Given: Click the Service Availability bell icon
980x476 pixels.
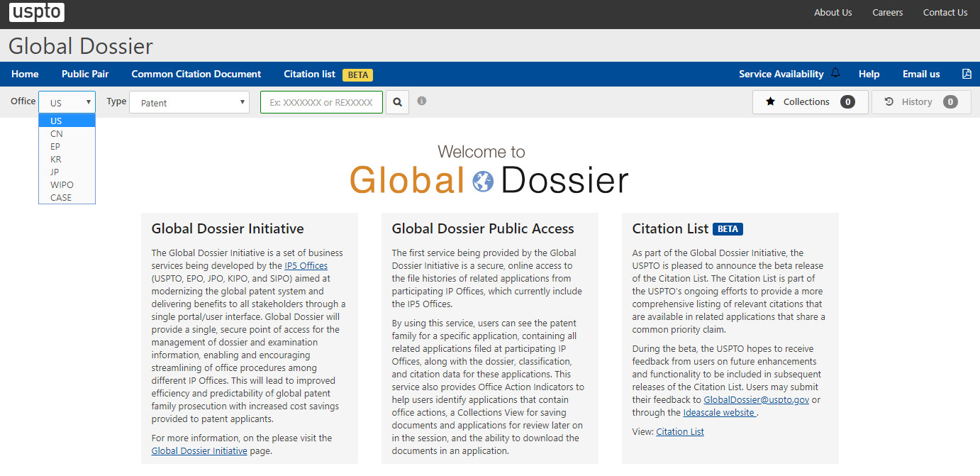Looking at the screenshot, I should click(835, 73).
